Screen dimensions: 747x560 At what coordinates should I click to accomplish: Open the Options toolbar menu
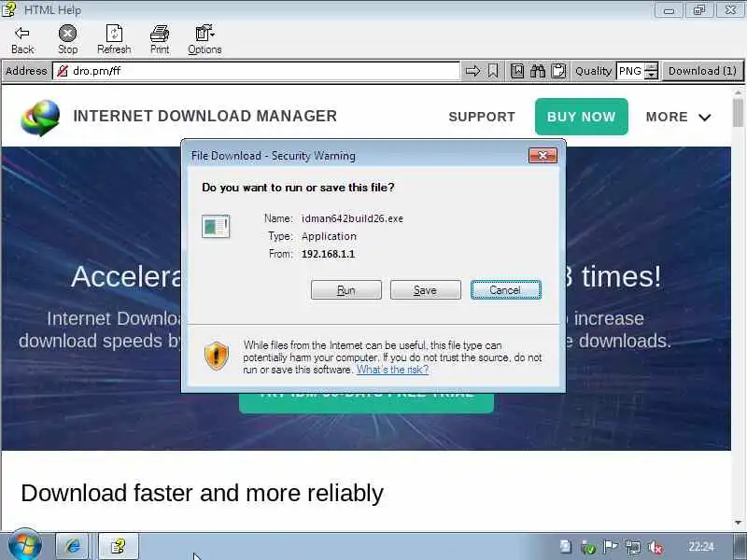[x=204, y=39]
